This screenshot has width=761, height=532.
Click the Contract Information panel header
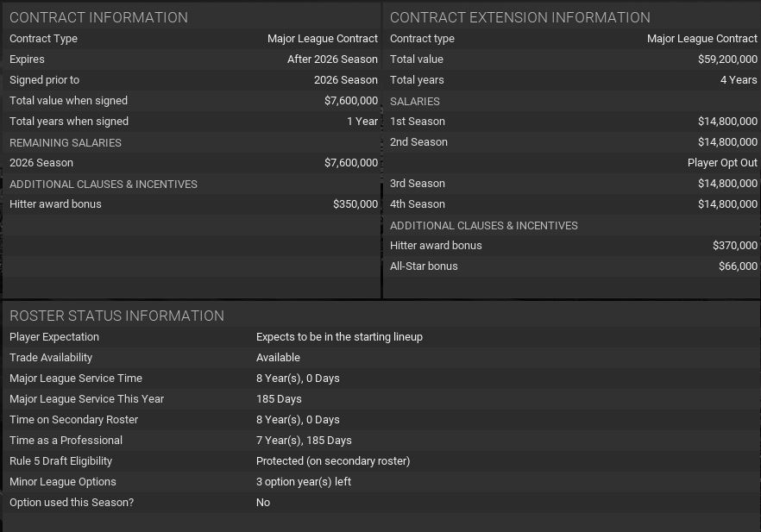pos(98,17)
